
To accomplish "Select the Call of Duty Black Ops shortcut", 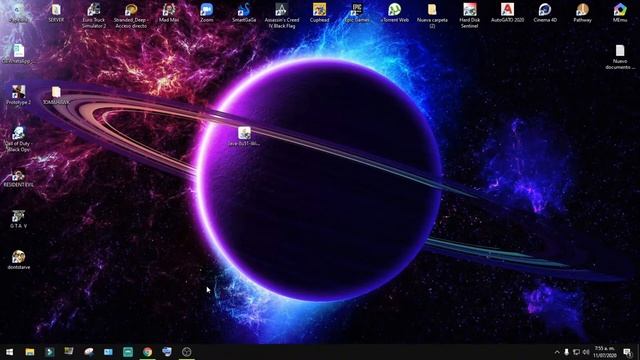I will 18,139.
